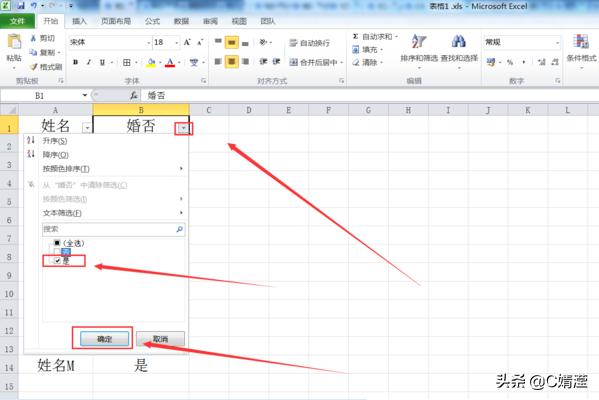Open filter dropdown on 姓名 column
The image size is (599, 400).
click(87, 128)
